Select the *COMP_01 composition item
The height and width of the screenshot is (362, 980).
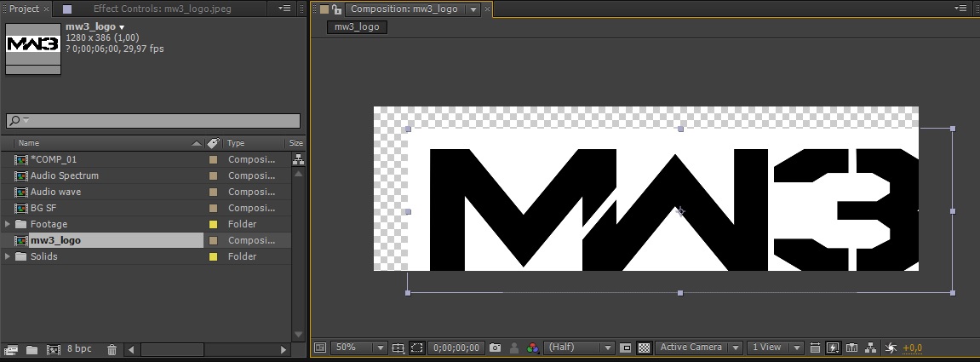click(54, 159)
